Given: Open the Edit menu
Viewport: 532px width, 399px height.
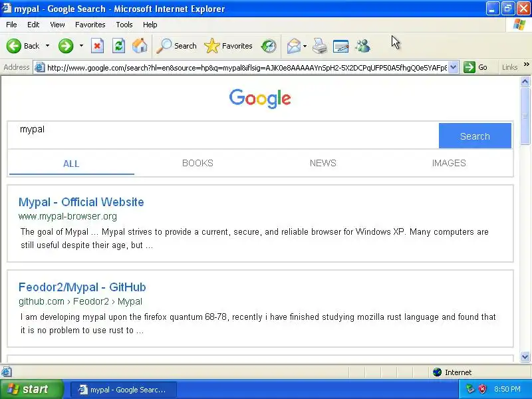Looking at the screenshot, I should point(33,25).
